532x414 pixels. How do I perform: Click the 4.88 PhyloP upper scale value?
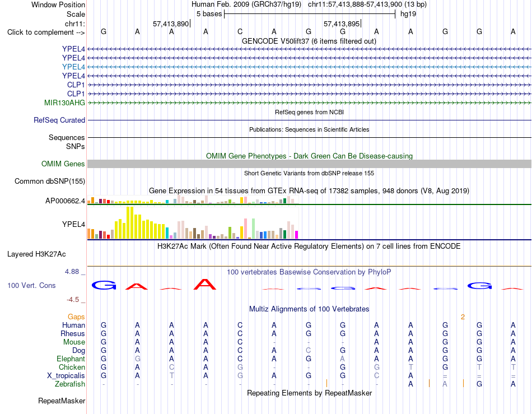click(72, 272)
